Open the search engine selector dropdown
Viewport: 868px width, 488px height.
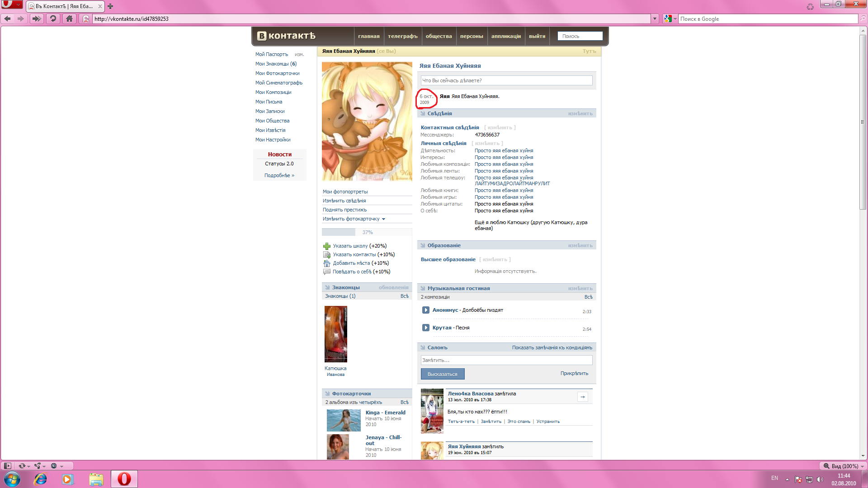(670, 19)
